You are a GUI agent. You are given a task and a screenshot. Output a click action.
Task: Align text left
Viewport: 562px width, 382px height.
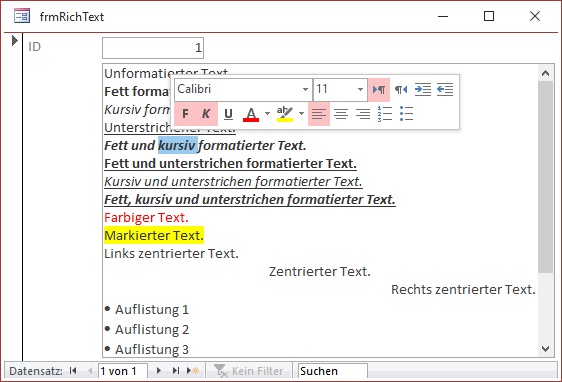(319, 114)
